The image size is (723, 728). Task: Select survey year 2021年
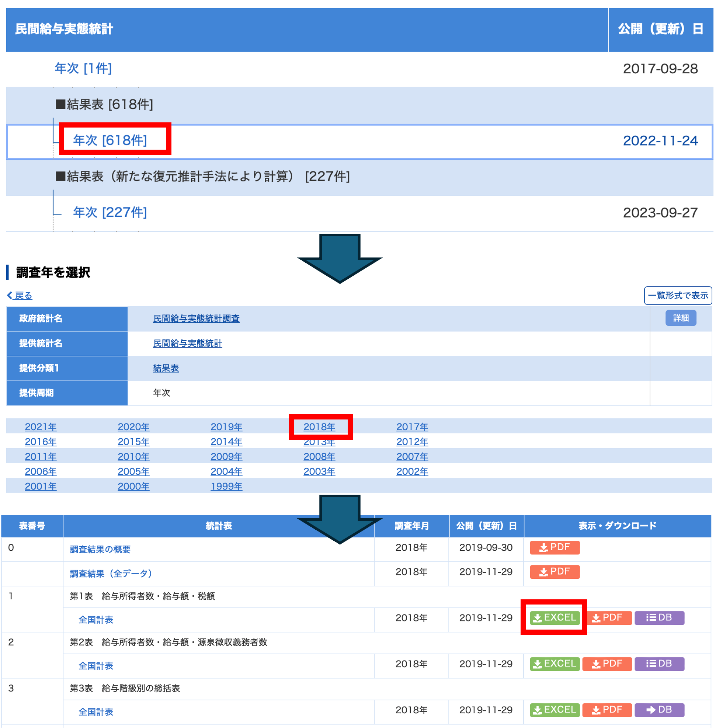(x=40, y=427)
